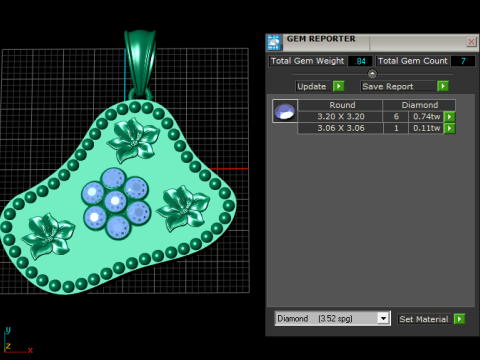Select the right-side flower on the pendant

[x=183, y=208]
